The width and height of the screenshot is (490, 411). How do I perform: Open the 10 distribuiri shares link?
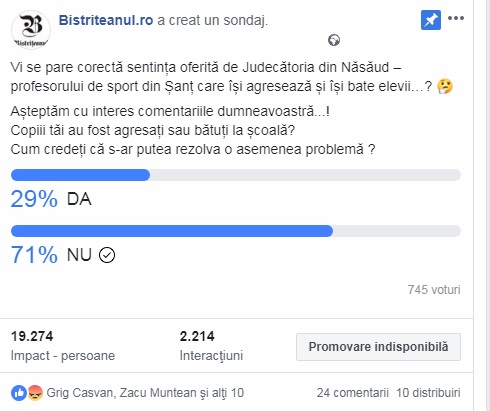[x=428, y=393]
